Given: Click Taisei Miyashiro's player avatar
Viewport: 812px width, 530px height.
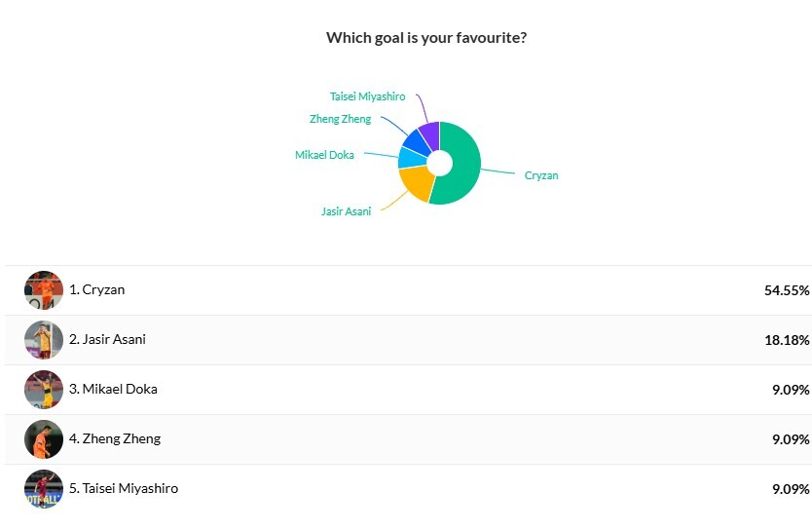Looking at the screenshot, I should click(44, 489).
